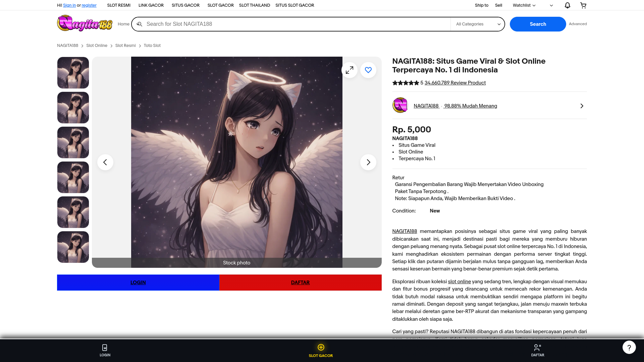Expand the product image to fullscreen
This screenshot has height=362, width=644.
(350, 70)
